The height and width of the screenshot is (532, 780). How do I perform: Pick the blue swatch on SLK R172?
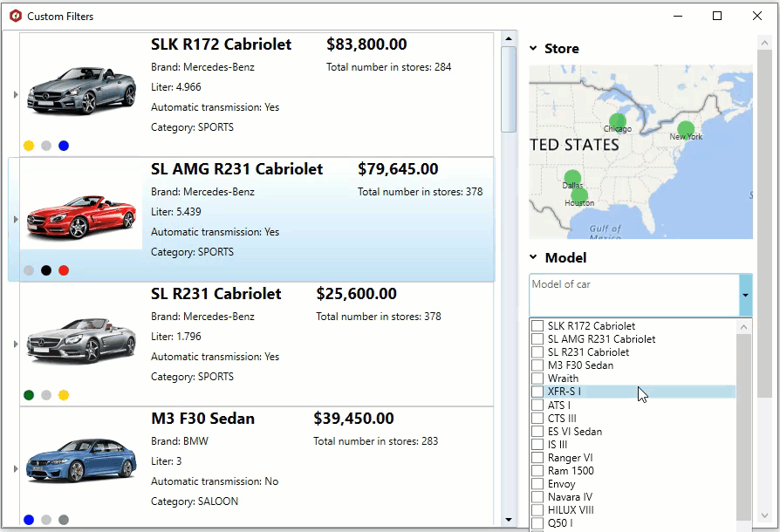[x=64, y=146]
